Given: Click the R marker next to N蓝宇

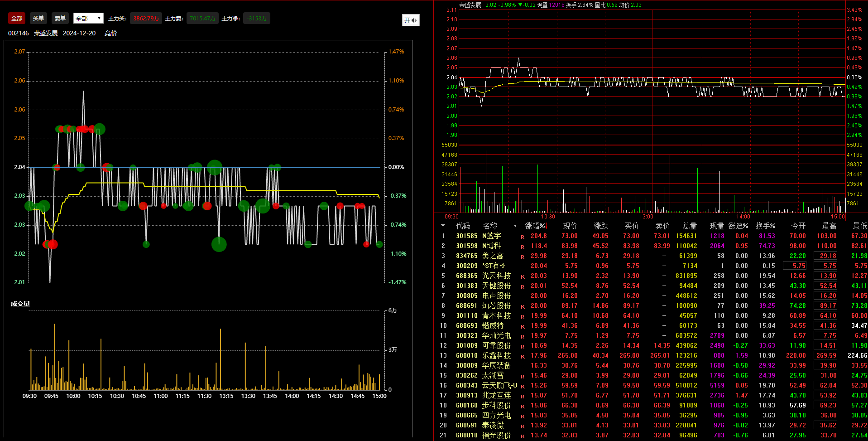Looking at the screenshot, I should pos(523,237).
